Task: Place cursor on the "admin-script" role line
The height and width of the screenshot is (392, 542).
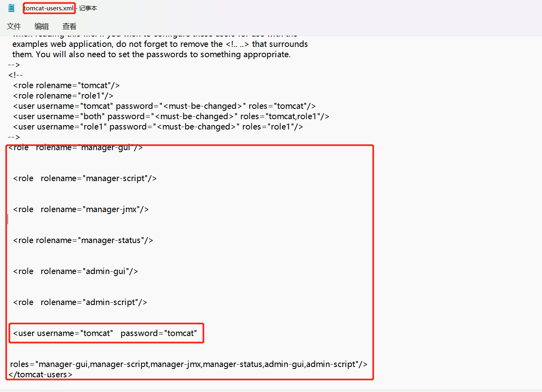Action: tap(80, 302)
